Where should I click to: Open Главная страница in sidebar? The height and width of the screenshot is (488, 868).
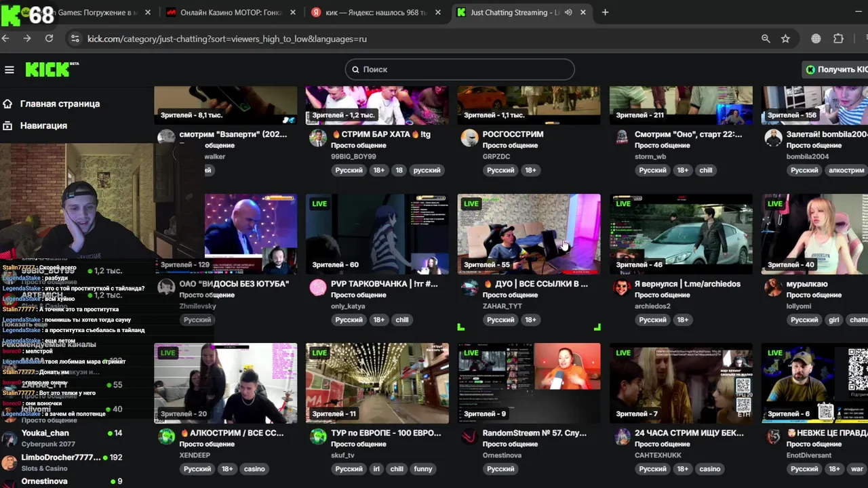[x=60, y=104]
